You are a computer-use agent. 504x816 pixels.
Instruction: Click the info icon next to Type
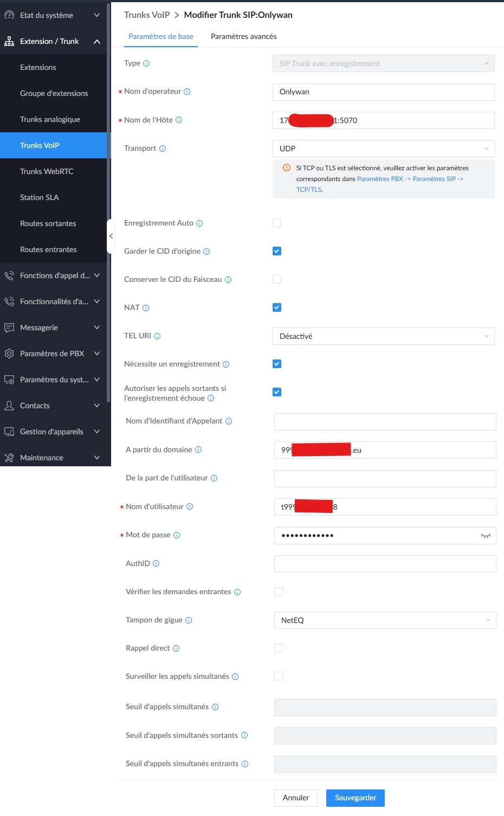point(146,63)
